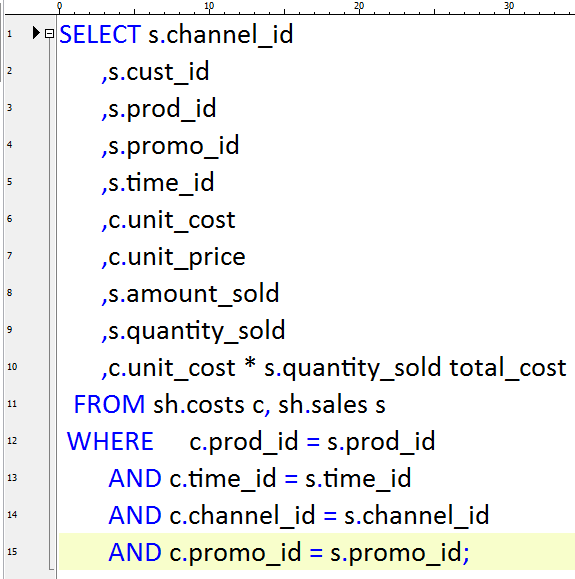Click c.unit_price on line 7
This screenshot has width=575, height=579.
[177, 257]
